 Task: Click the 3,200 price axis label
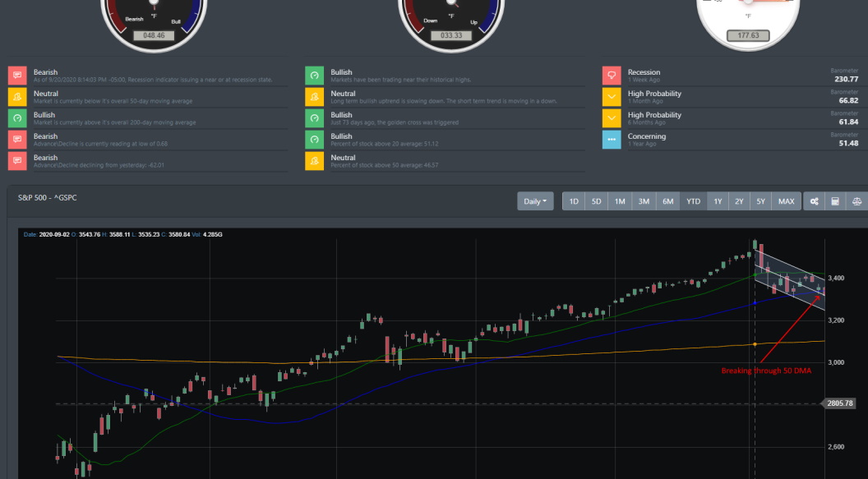click(x=836, y=320)
